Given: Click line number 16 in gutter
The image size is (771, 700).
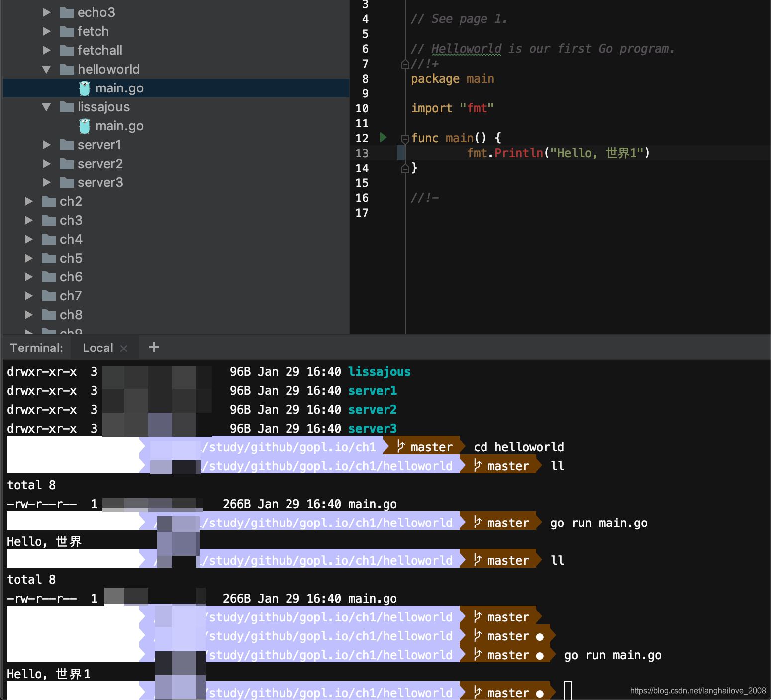Looking at the screenshot, I should point(362,198).
